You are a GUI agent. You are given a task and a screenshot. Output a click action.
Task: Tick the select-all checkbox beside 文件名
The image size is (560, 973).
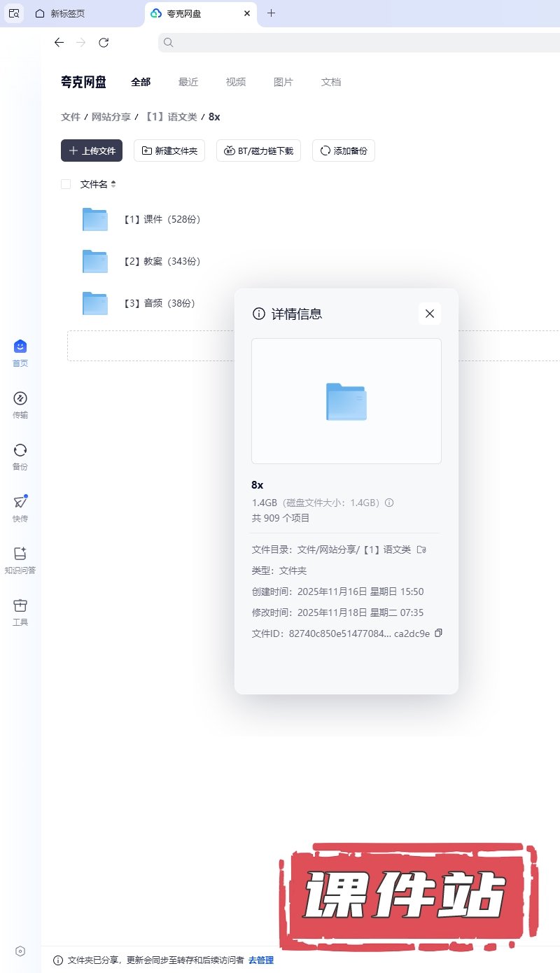tap(66, 184)
